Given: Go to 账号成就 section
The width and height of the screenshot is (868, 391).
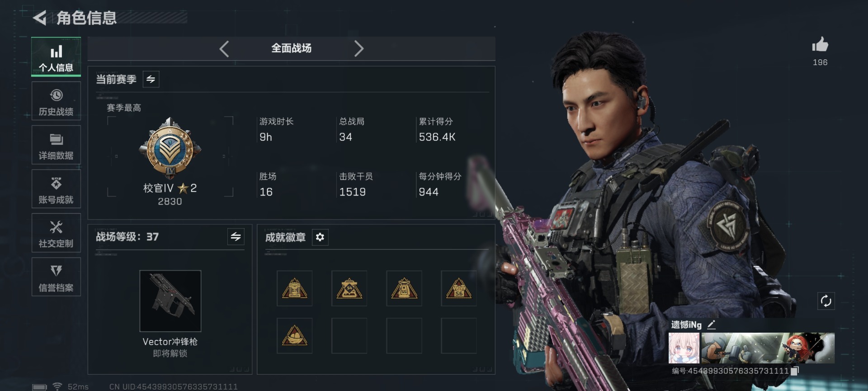Looking at the screenshot, I should (x=56, y=189).
